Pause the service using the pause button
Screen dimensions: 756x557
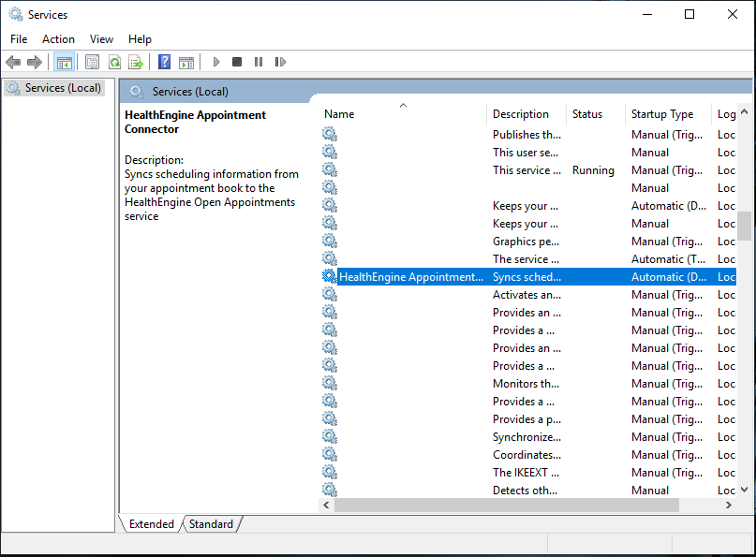tap(259, 63)
